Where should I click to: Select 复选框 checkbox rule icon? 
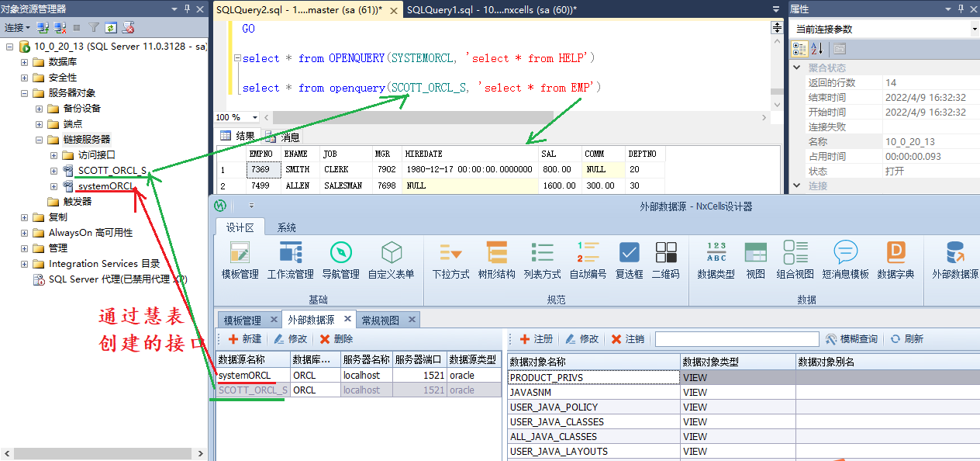click(629, 260)
